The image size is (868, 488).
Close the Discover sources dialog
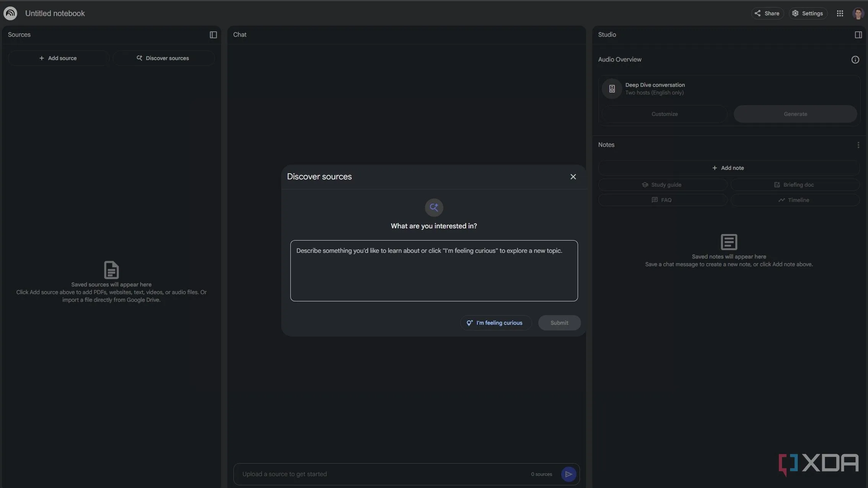[573, 177]
